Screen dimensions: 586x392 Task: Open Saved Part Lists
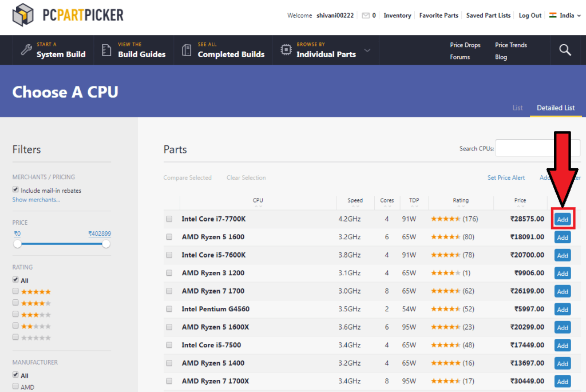pos(488,15)
